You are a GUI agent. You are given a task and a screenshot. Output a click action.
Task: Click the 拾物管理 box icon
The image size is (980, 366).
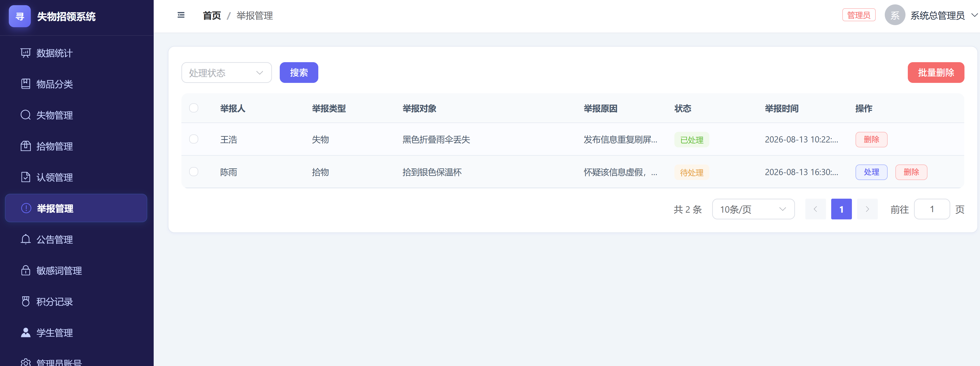(x=25, y=146)
